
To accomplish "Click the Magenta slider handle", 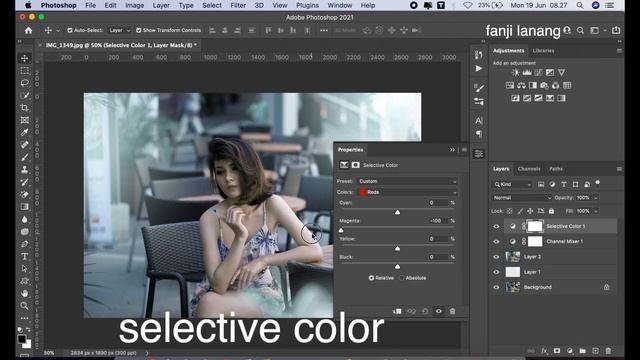I will pos(341,231).
